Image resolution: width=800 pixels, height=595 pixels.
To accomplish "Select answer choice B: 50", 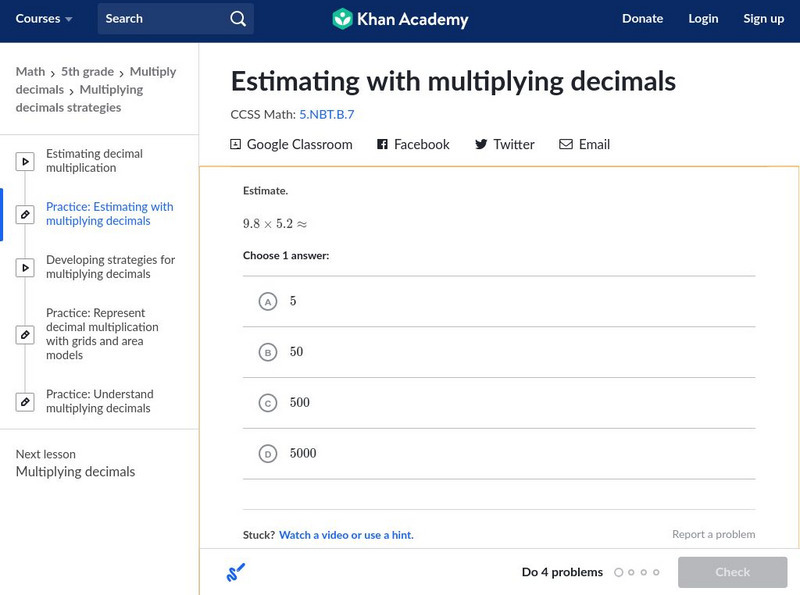I will pos(267,352).
